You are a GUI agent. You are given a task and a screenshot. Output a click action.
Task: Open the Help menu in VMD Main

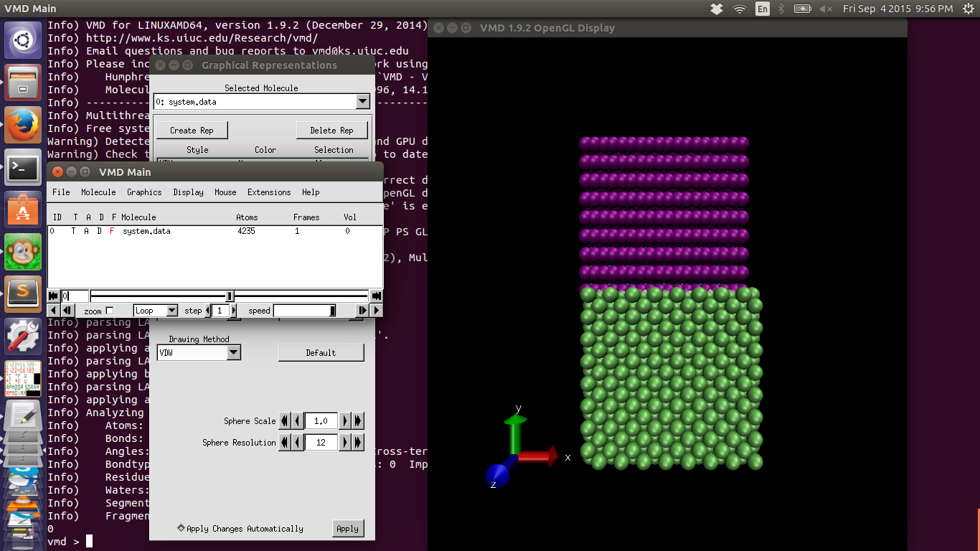click(x=311, y=192)
